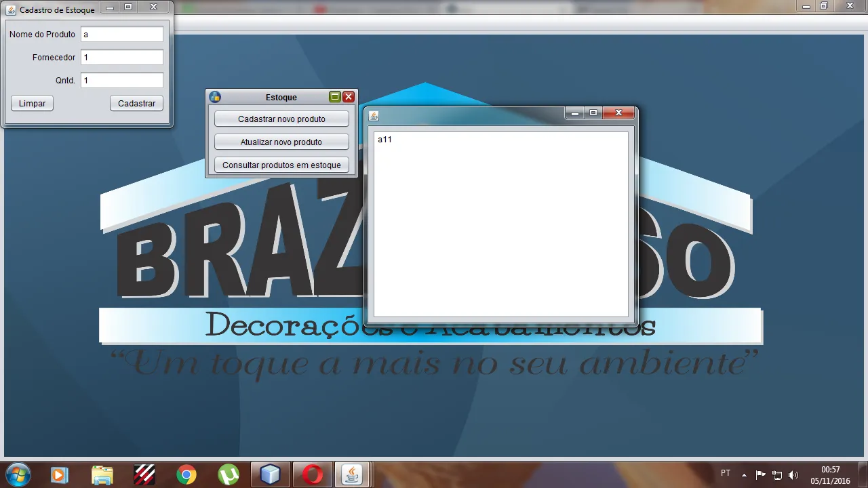
Task: Switch to Opera in the taskbar
Action: click(x=313, y=475)
